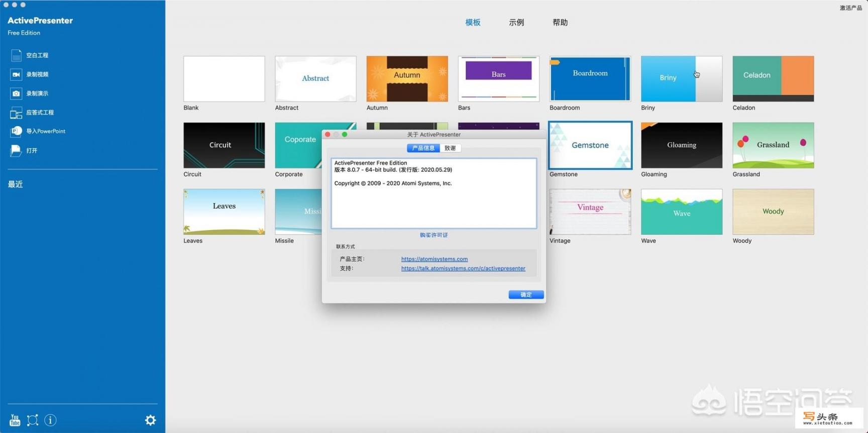
Task: Select the Wave template thumbnail
Action: (x=682, y=211)
